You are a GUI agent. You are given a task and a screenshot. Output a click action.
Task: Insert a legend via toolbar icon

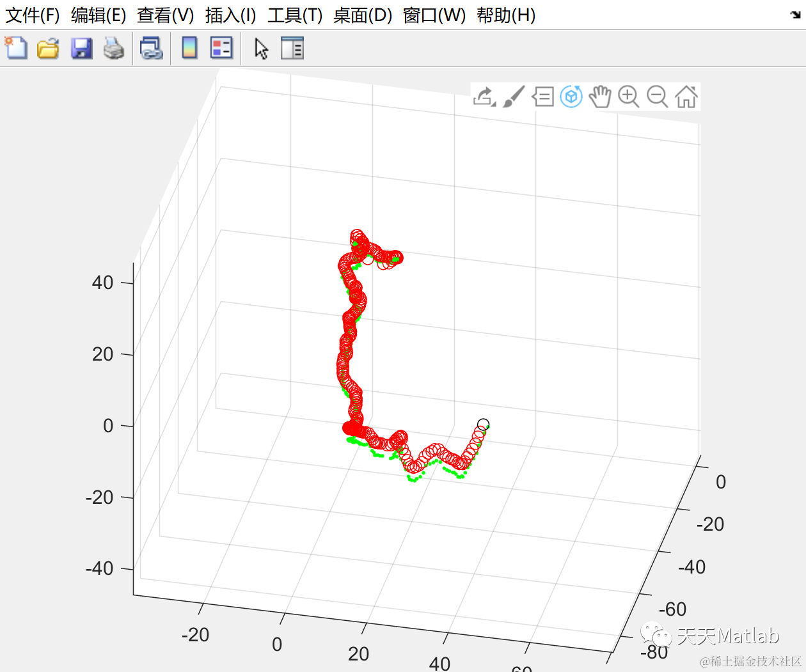[221, 48]
